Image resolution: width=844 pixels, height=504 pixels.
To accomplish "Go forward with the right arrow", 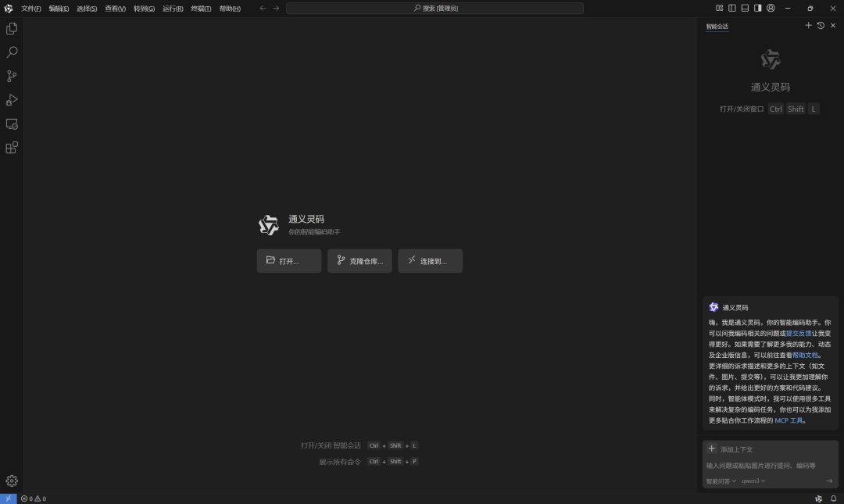I will click(276, 8).
